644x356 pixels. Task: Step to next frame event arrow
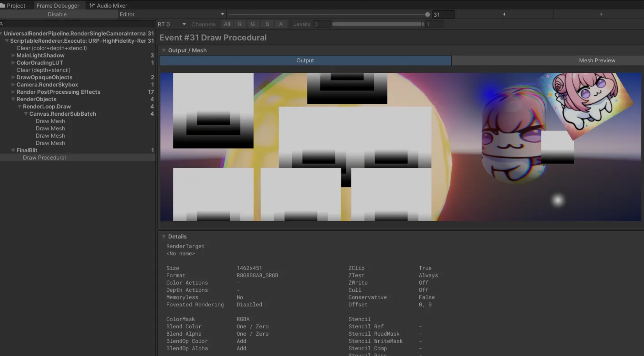click(x=601, y=14)
